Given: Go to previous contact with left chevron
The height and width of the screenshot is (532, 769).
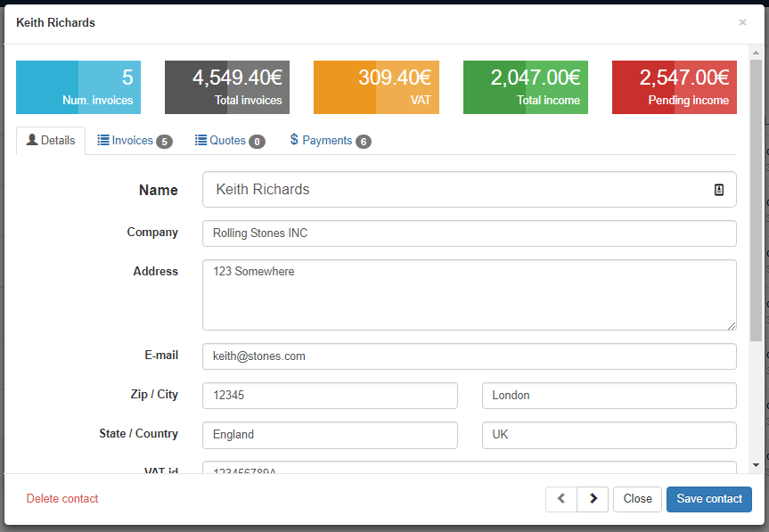Looking at the screenshot, I should click(561, 499).
